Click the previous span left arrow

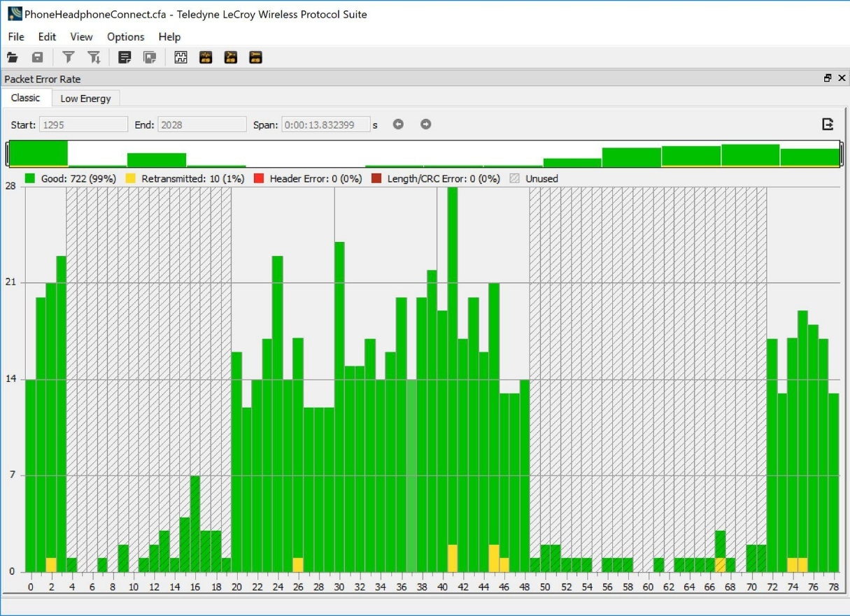click(398, 124)
